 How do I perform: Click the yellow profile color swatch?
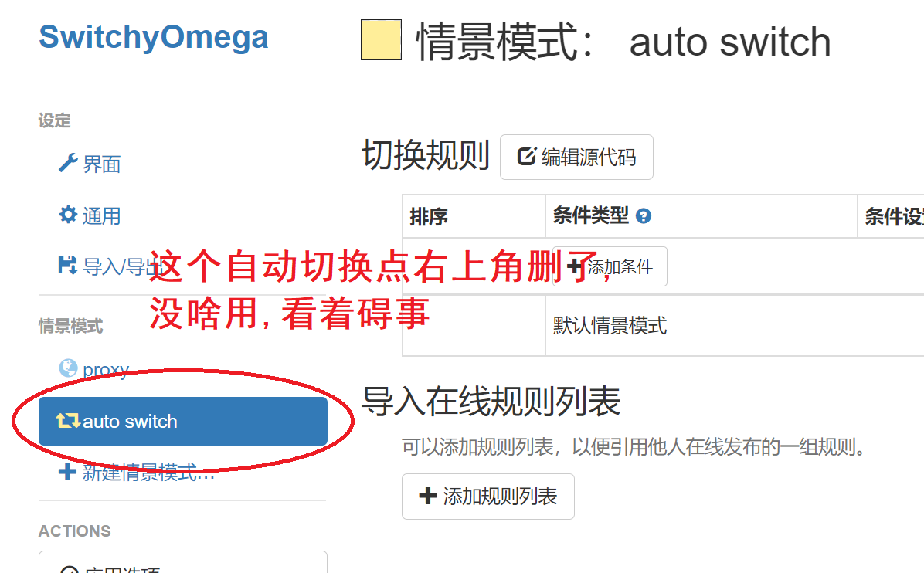click(382, 40)
